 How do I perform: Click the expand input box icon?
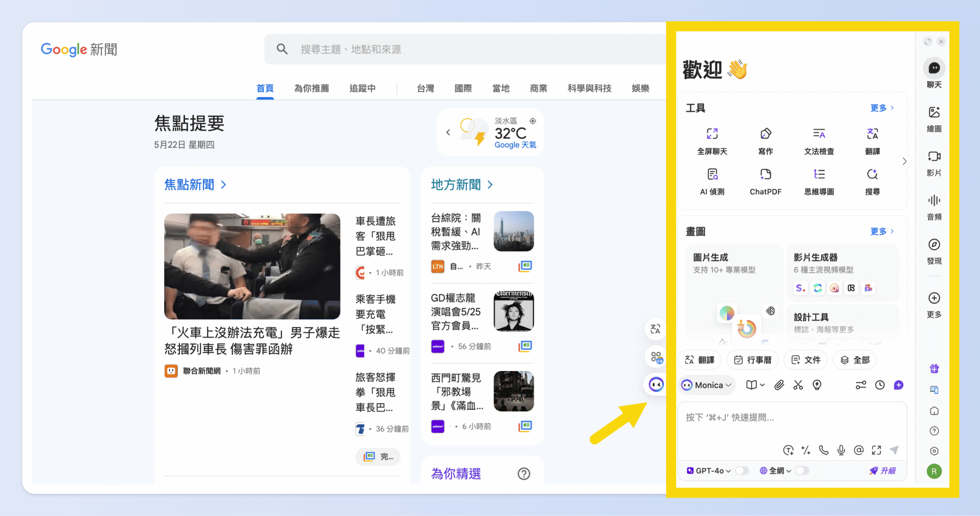click(876, 450)
